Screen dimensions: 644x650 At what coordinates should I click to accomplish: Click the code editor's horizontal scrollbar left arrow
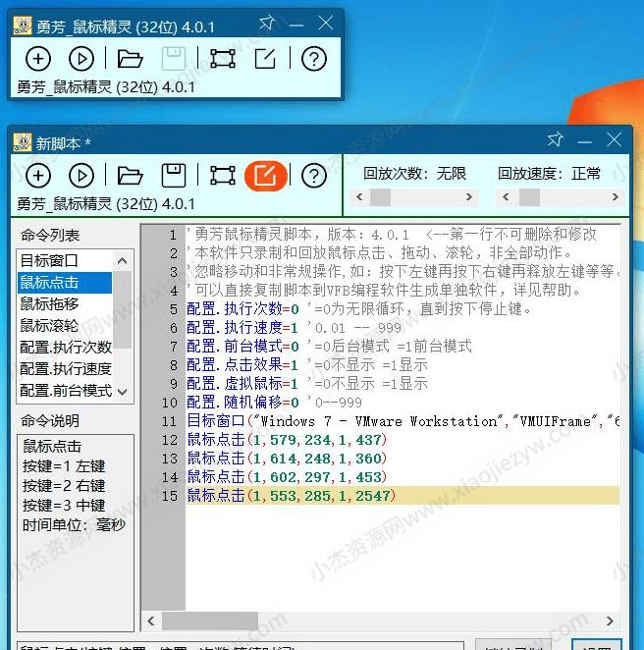click(x=151, y=621)
